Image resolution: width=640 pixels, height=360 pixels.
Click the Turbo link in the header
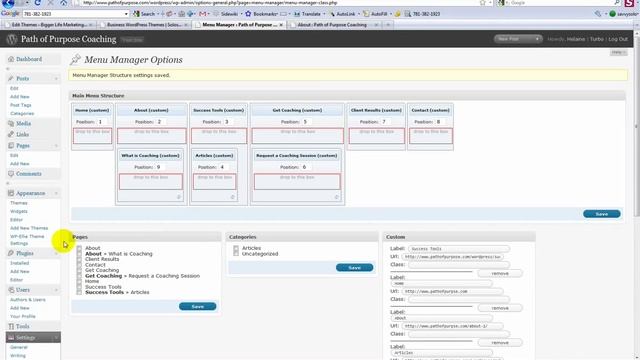click(596, 39)
